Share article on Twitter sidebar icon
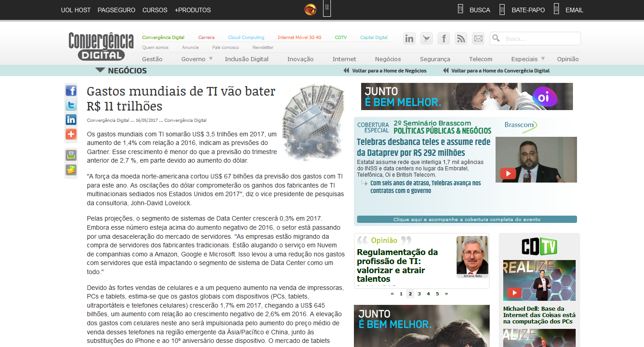644x347 pixels. click(x=71, y=105)
